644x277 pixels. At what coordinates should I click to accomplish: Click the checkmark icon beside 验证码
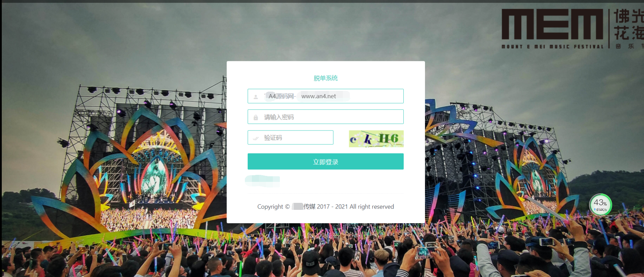click(x=256, y=138)
